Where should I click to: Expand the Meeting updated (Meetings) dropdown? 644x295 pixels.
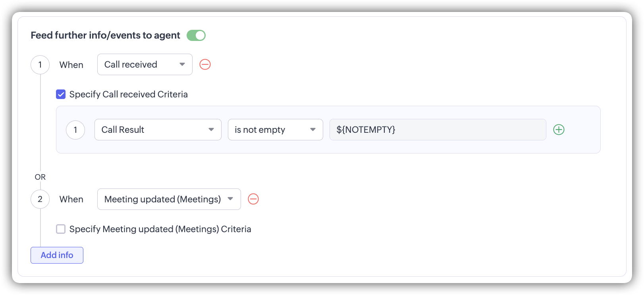(x=169, y=199)
